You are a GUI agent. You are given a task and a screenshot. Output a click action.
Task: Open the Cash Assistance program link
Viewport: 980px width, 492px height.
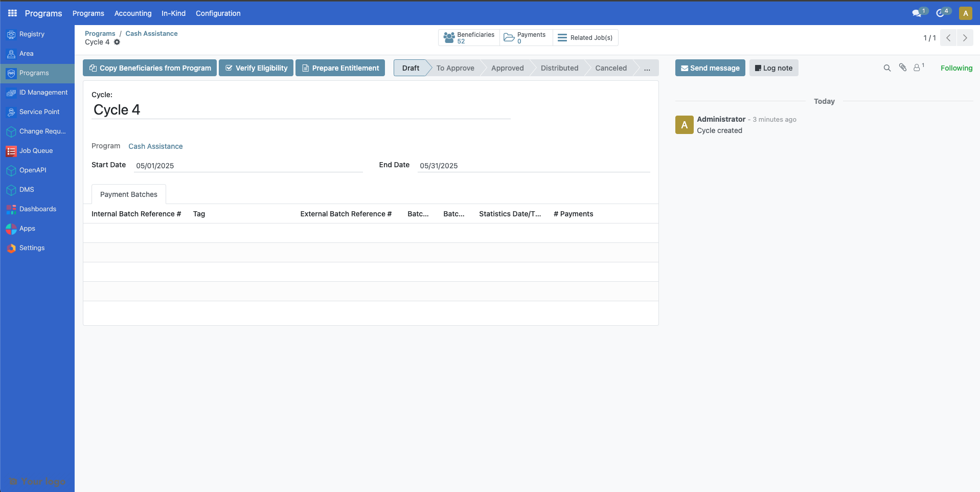[155, 146]
